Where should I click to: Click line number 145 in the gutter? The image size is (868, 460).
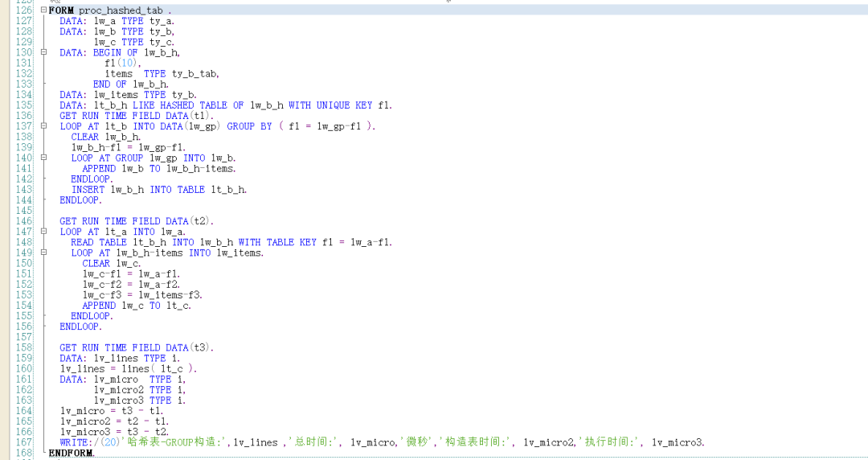[x=24, y=210]
